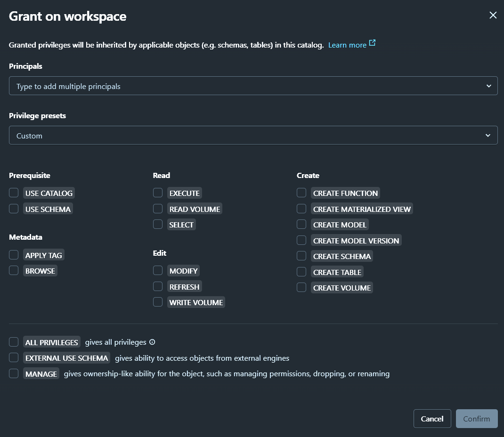Close the Grant on workspace dialog
This screenshot has height=437, width=504.
pyautogui.click(x=493, y=15)
